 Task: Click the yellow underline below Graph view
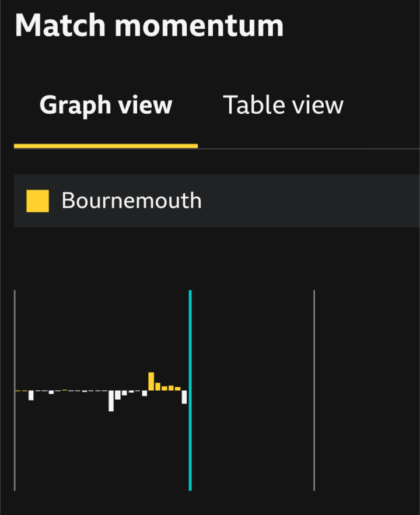106,146
